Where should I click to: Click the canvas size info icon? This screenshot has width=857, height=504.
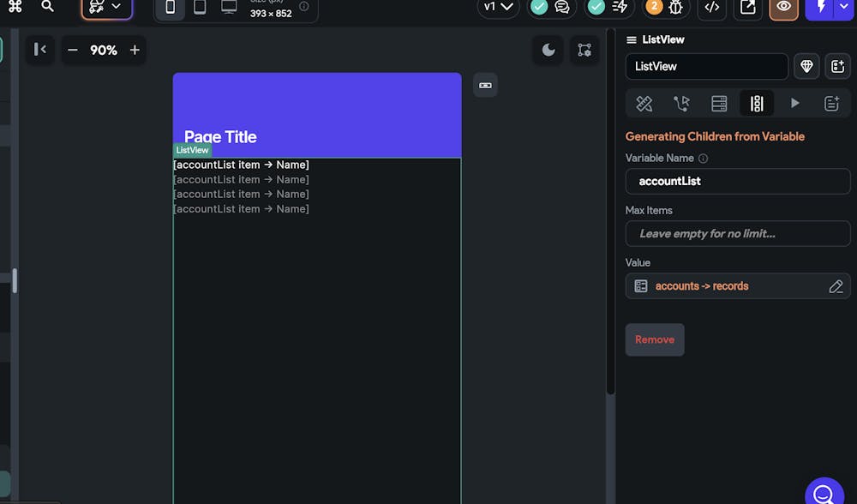(304, 7)
